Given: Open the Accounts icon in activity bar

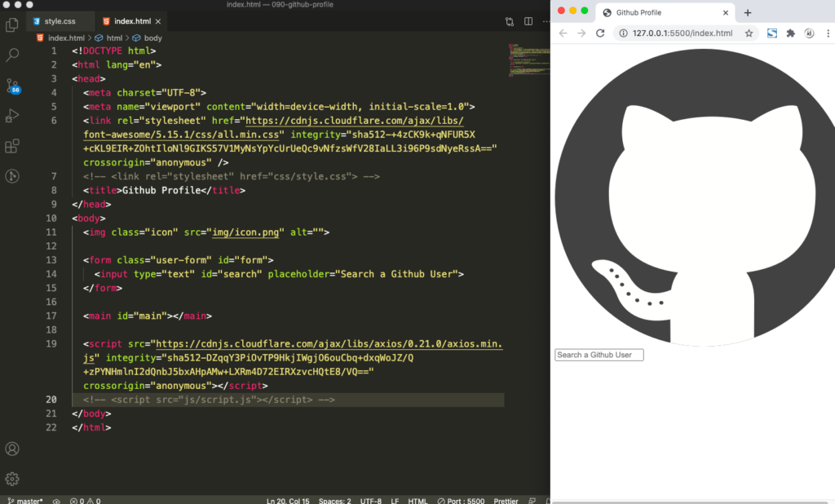Looking at the screenshot, I should coord(11,449).
